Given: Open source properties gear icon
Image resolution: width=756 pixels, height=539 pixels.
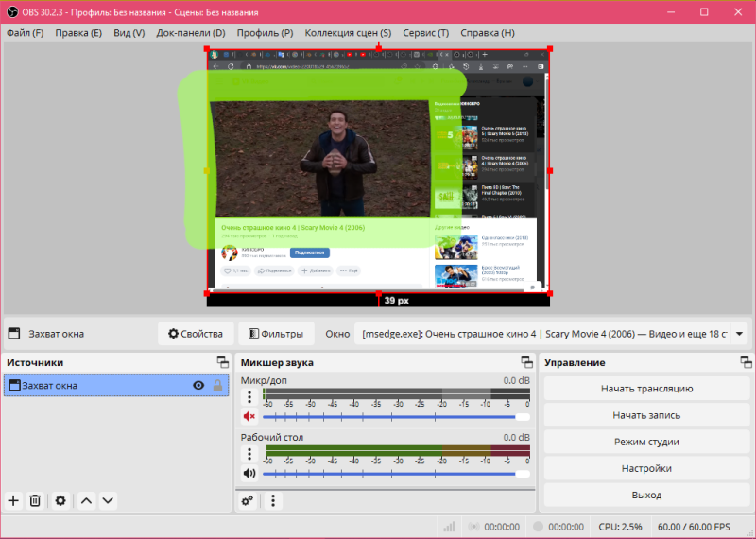Looking at the screenshot, I should [60, 500].
